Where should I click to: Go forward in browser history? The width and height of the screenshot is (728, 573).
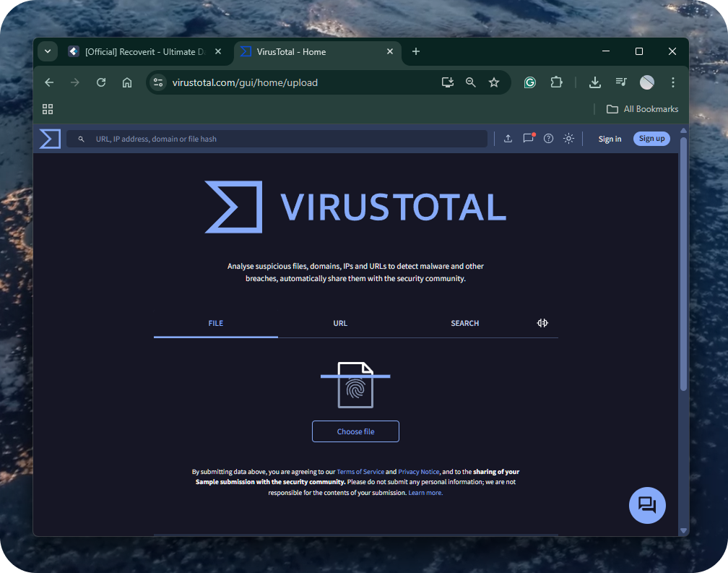[x=75, y=82]
